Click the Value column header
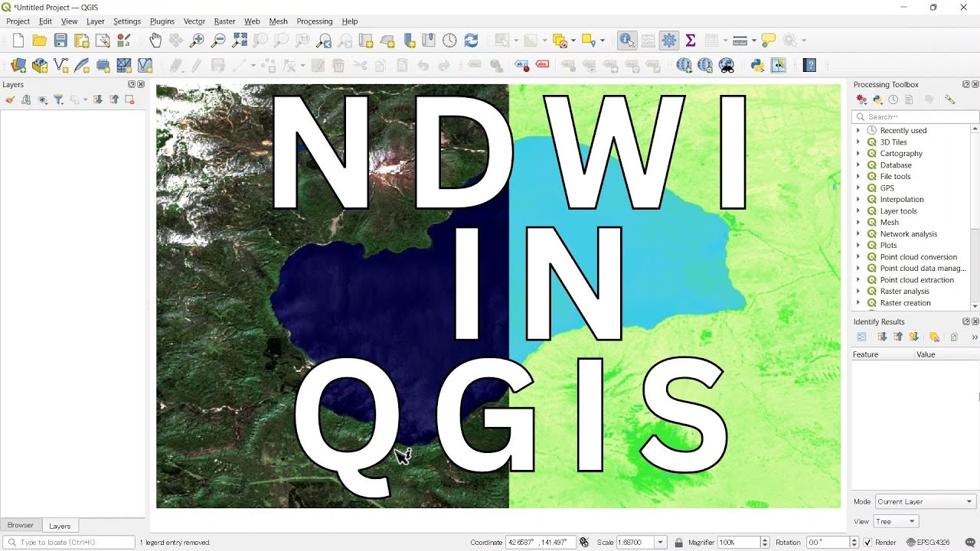 coord(946,355)
